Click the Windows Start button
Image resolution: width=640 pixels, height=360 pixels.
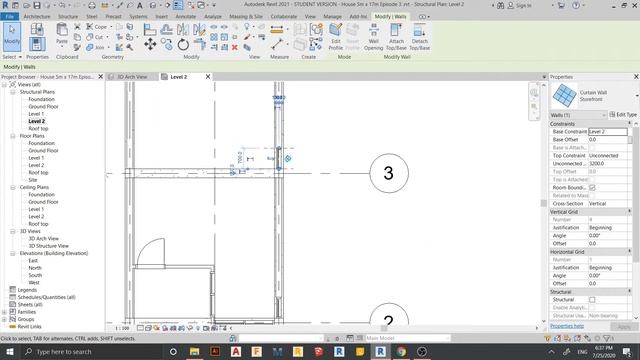(x=9, y=351)
